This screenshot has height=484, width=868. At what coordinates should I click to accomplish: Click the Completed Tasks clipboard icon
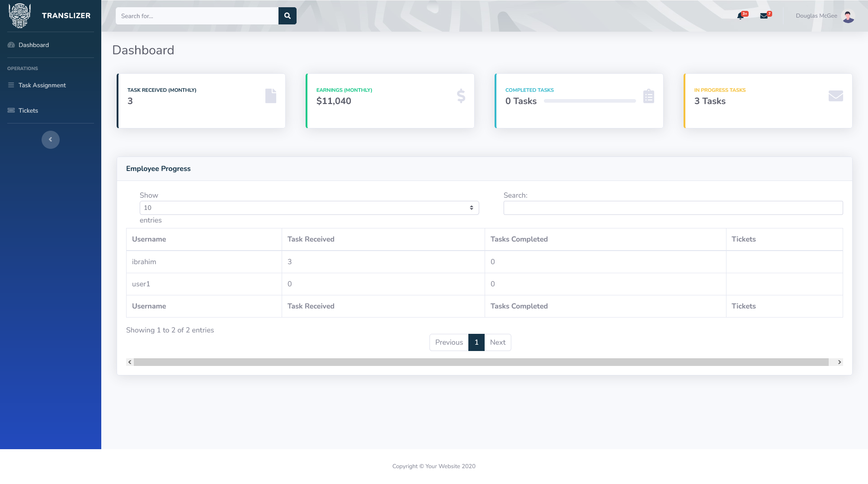coord(649,96)
